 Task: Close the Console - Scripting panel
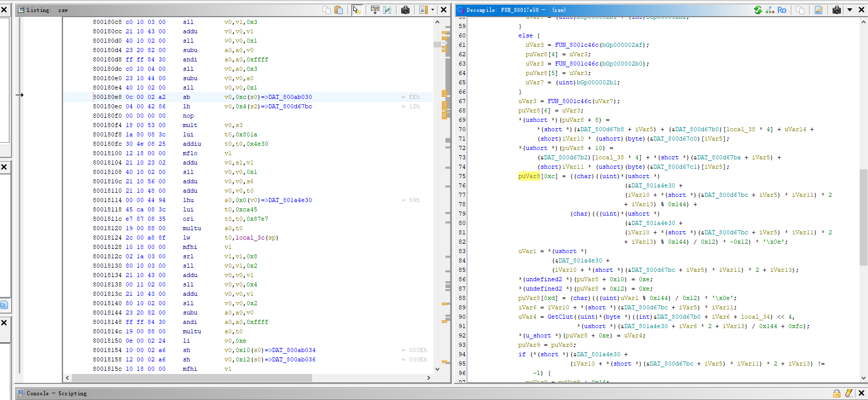coord(861,393)
